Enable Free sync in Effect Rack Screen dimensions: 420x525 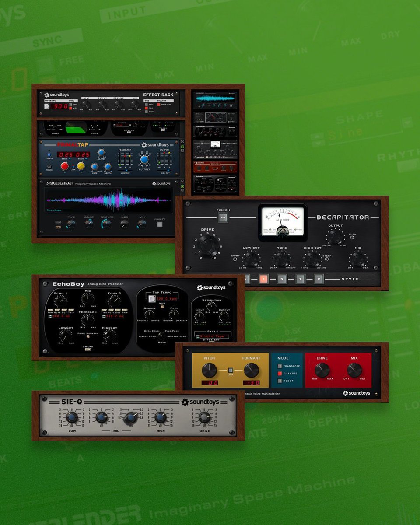(x=70, y=105)
